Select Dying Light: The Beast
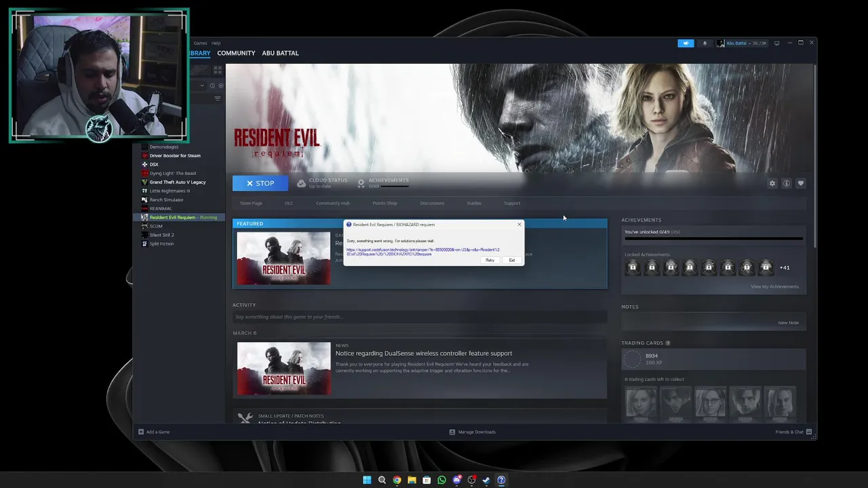 [173, 174]
